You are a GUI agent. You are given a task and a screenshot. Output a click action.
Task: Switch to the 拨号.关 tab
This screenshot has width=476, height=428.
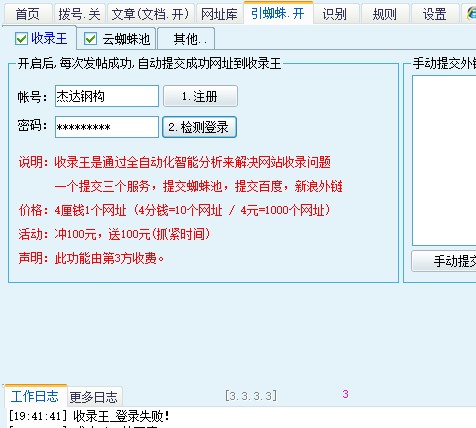coord(79,14)
